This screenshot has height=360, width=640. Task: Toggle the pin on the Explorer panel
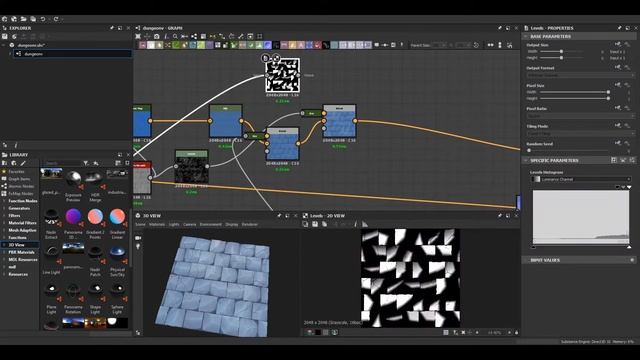[112, 28]
